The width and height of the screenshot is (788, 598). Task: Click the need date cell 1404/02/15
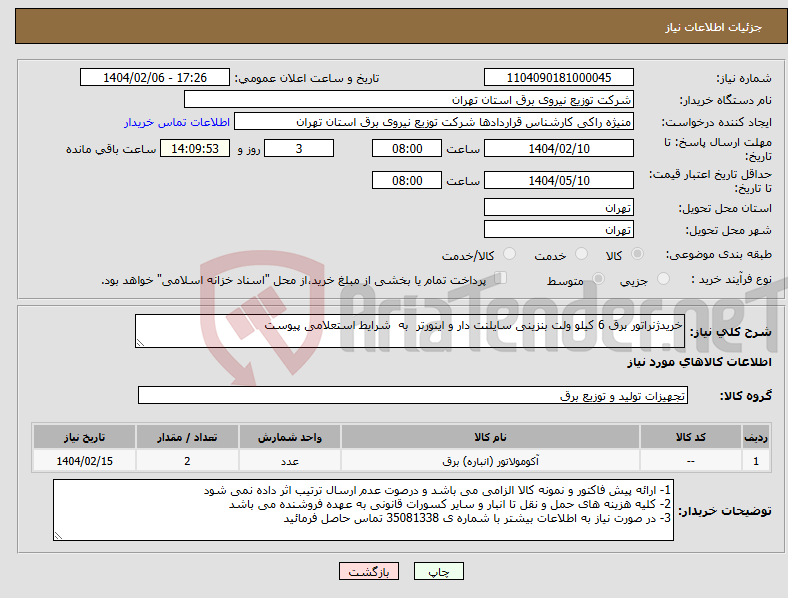(x=84, y=461)
